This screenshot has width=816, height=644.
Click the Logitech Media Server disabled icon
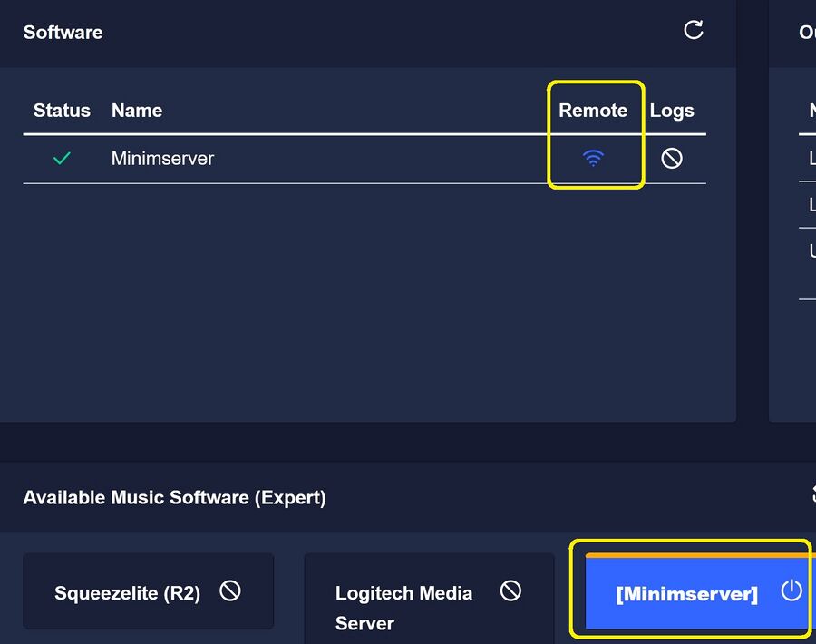click(x=510, y=591)
